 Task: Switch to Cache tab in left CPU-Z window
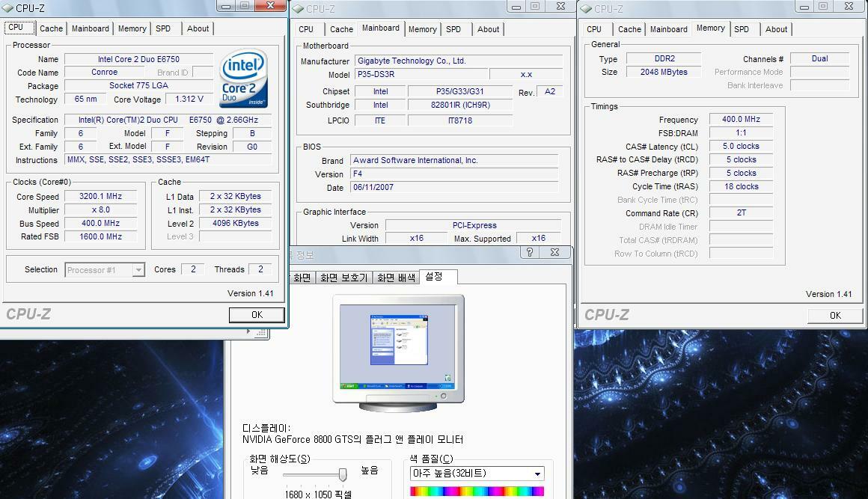tap(51, 28)
